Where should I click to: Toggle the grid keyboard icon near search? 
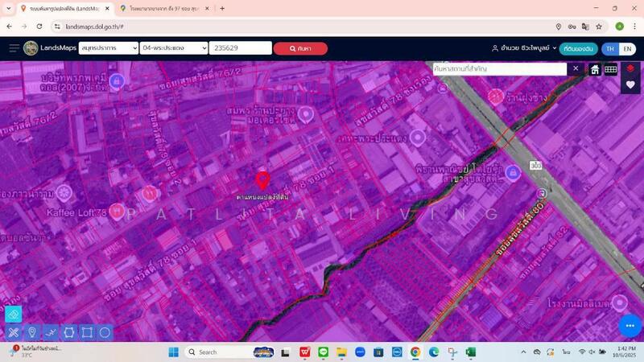(611, 69)
